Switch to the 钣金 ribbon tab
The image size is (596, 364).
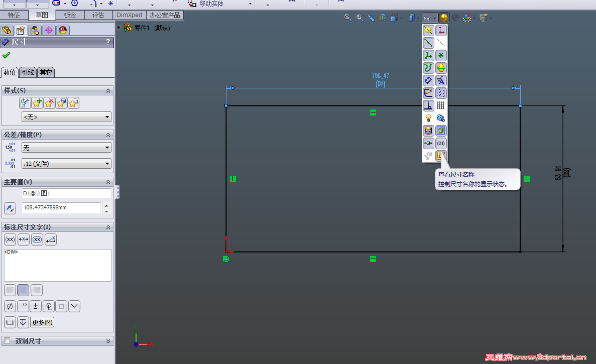70,15
